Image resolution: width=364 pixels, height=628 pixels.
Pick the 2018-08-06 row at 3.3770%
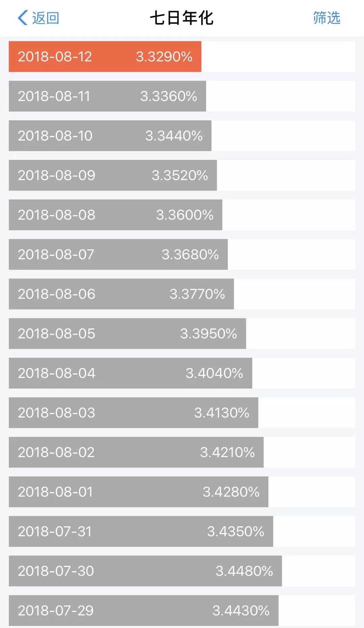[121, 294]
